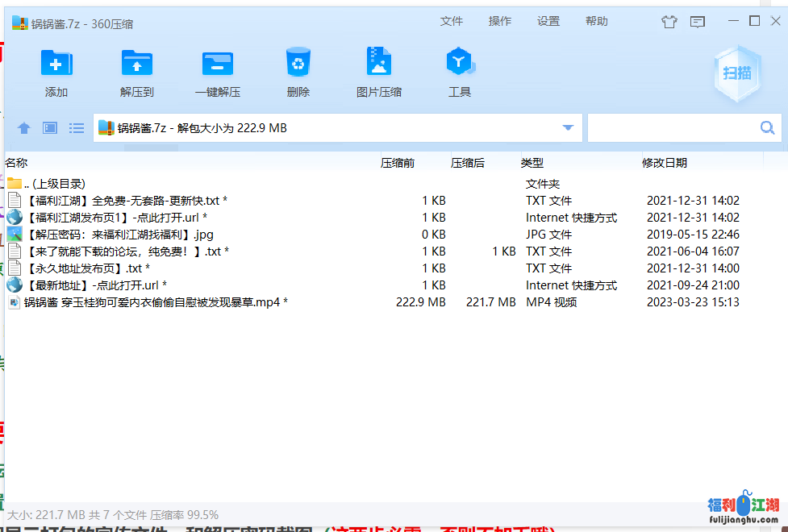The width and height of the screenshot is (788, 532).
Task: Select the 添加 (Add files) tool
Action: 56,71
